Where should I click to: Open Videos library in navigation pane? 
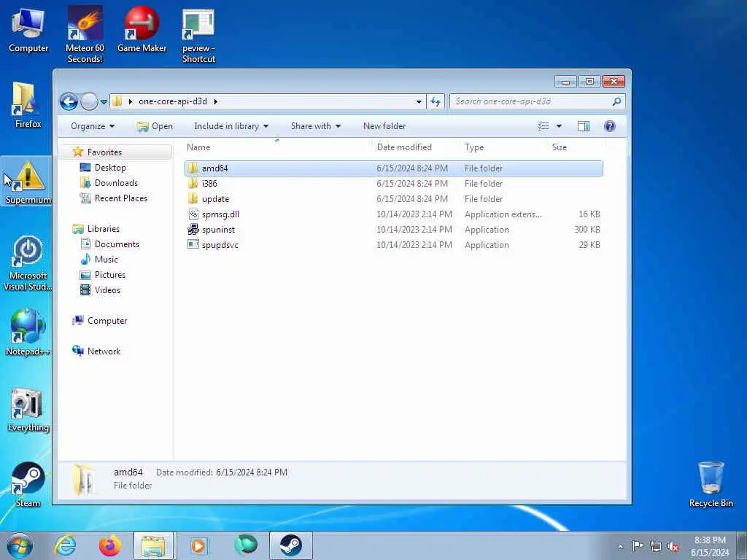tap(107, 289)
